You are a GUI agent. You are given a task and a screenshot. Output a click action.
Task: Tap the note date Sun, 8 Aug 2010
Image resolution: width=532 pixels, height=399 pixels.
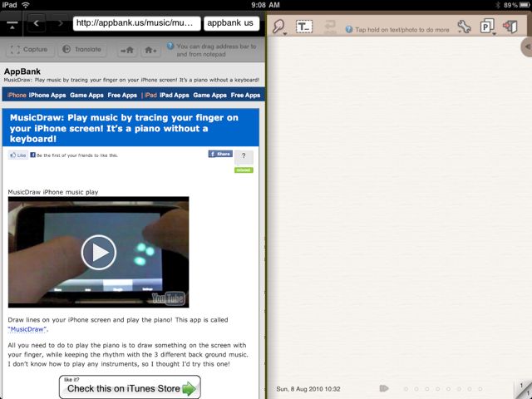point(308,389)
